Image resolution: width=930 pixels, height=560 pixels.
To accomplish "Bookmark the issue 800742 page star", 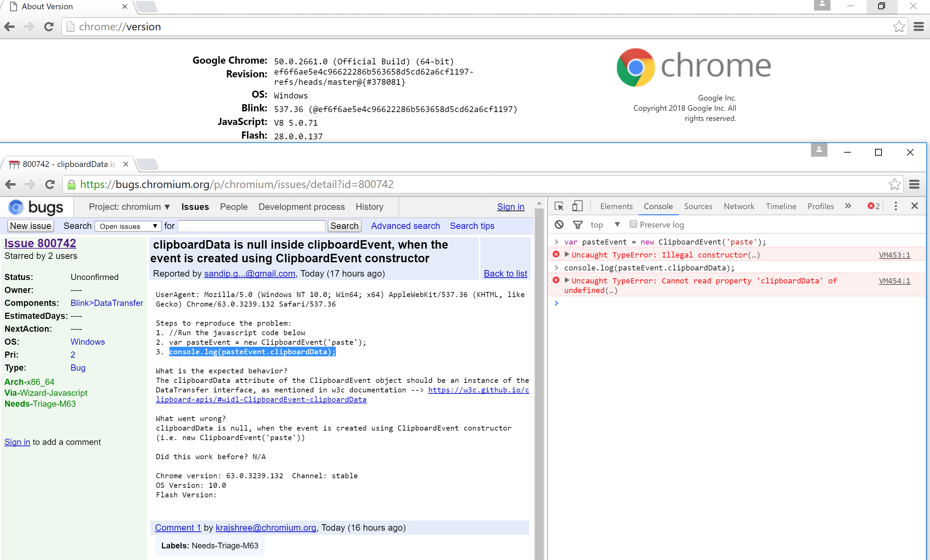I will (x=894, y=184).
